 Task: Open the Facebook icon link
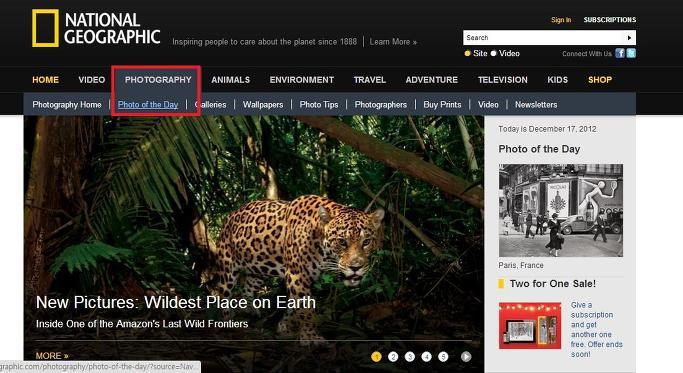tap(620, 53)
